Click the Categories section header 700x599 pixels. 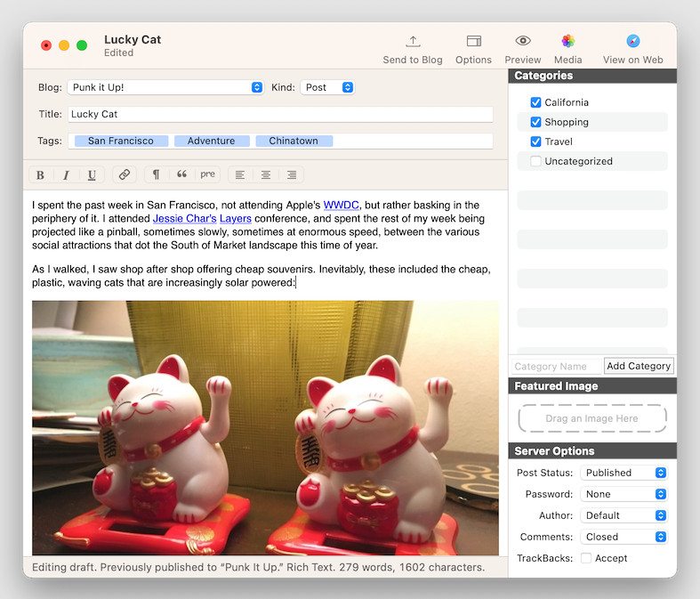[592, 76]
